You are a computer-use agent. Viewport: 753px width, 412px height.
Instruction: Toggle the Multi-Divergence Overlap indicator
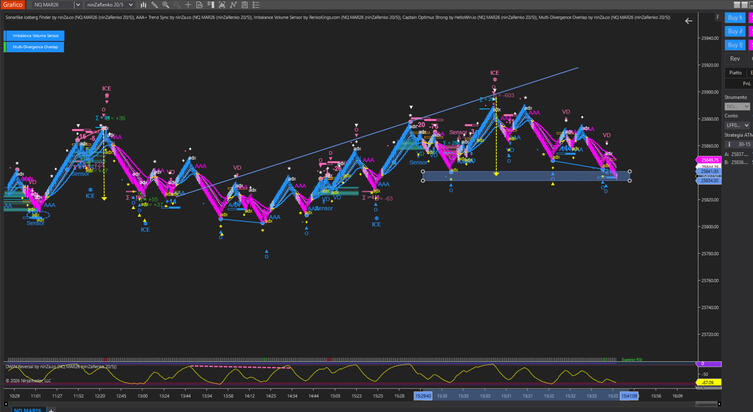click(35, 47)
